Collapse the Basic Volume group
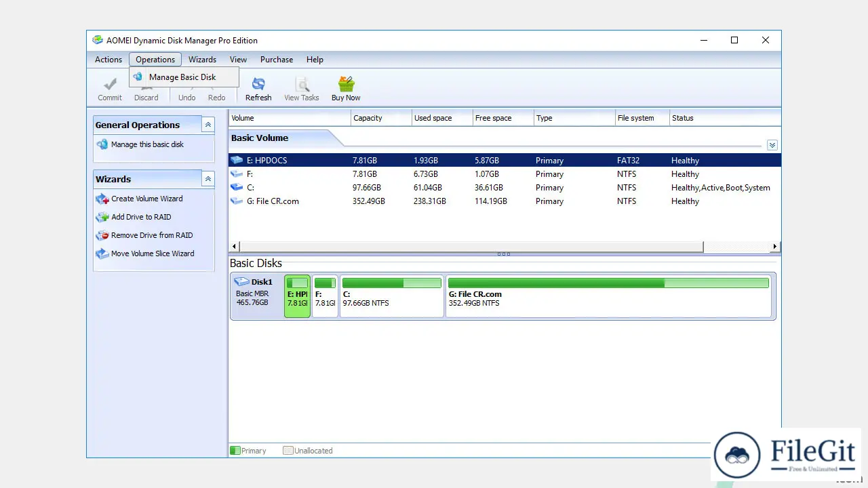 (772, 145)
